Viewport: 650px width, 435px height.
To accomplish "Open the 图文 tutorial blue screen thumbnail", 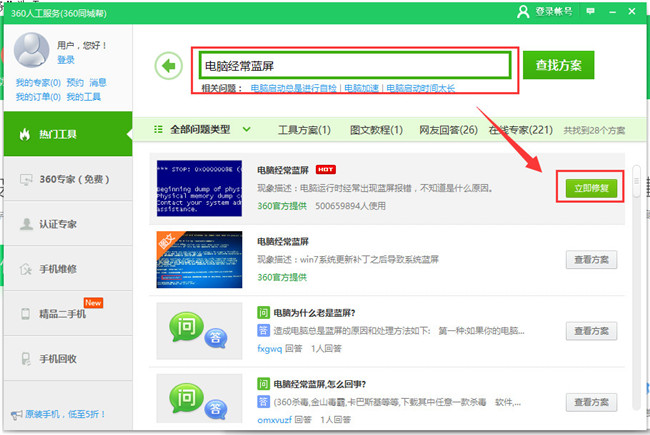I will [199, 260].
